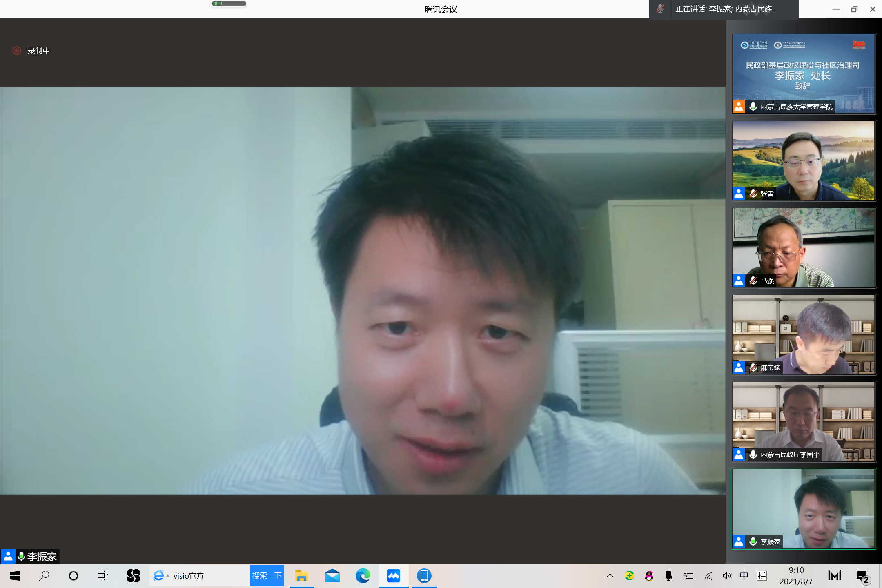The height and width of the screenshot is (588, 882).
Task: Open Microsoft Edge from the taskbar
Action: pyautogui.click(x=363, y=576)
